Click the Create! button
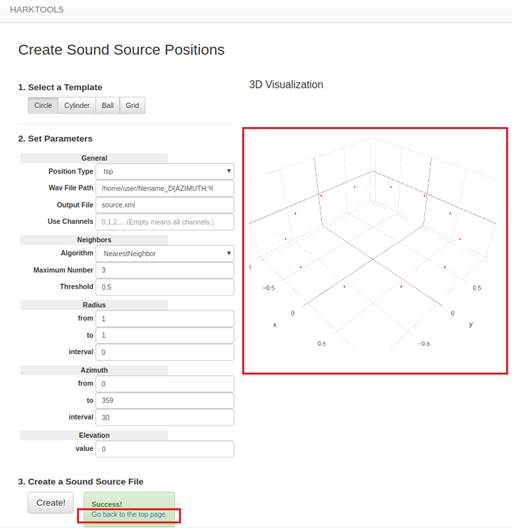Image resolution: width=512 pixels, height=528 pixels. pyautogui.click(x=51, y=503)
